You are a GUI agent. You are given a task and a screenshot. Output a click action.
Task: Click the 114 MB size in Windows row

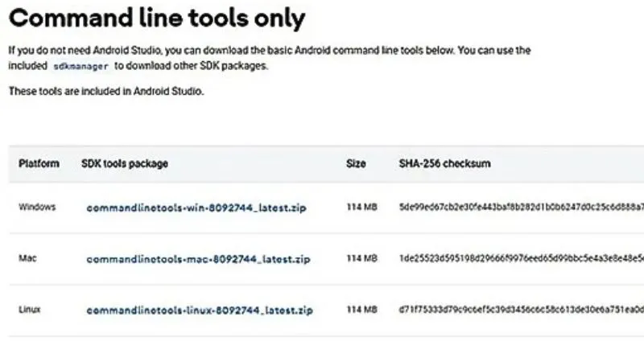[x=361, y=208]
